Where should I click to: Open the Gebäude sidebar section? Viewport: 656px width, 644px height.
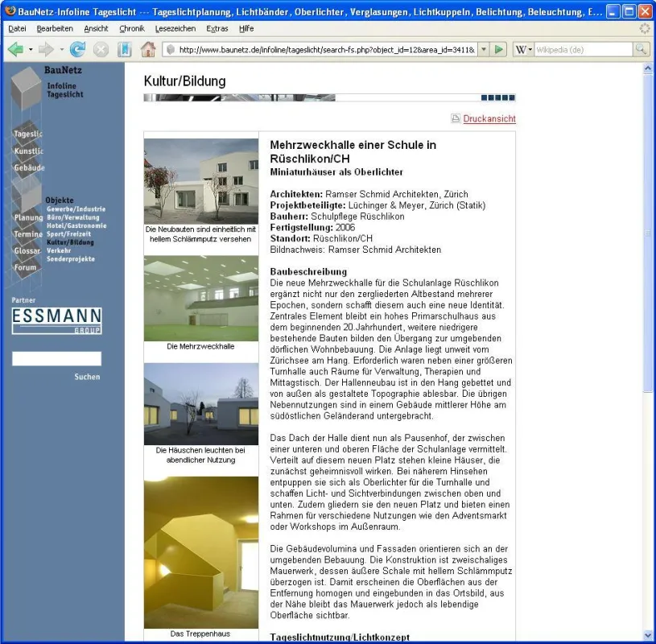[x=29, y=167]
